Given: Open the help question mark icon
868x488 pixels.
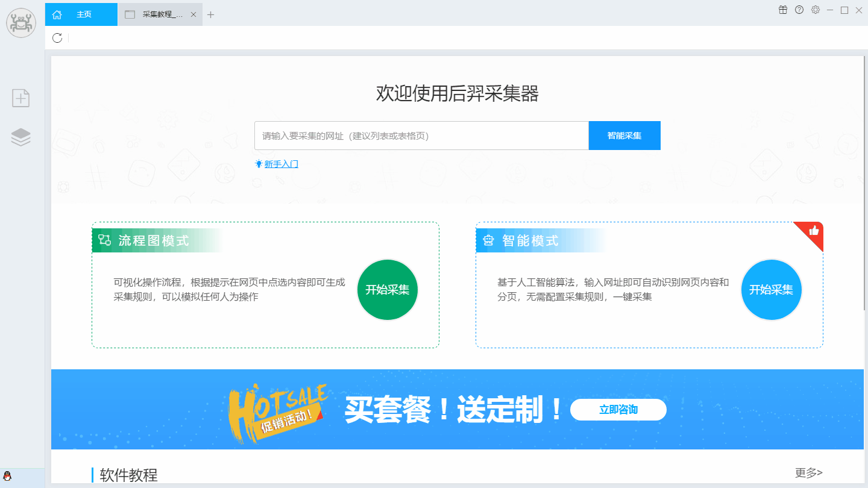Looking at the screenshot, I should coord(799,10).
